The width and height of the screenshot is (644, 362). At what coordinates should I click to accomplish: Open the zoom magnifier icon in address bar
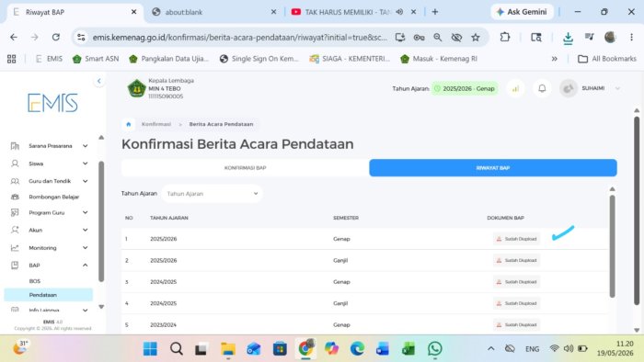[437, 38]
